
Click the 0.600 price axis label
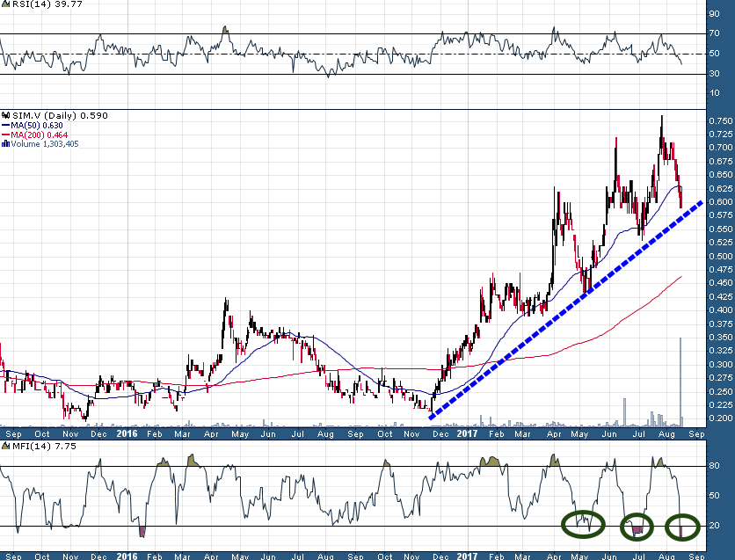720,202
